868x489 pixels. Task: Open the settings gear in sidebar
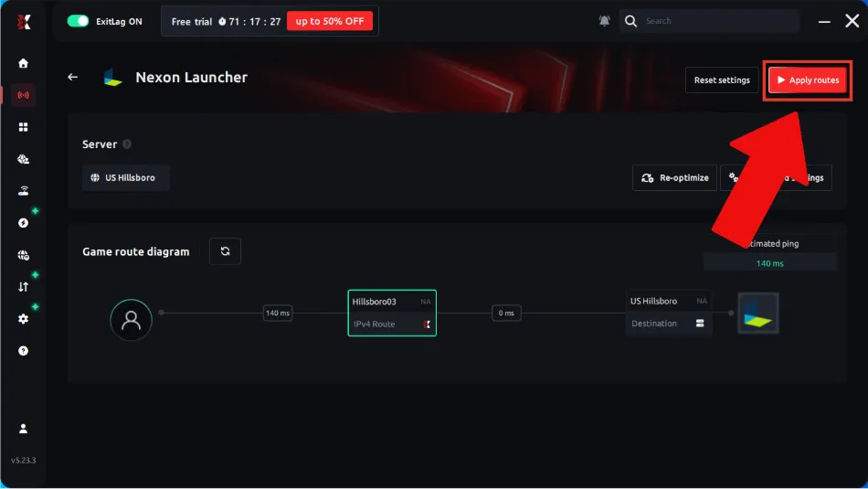click(x=23, y=319)
